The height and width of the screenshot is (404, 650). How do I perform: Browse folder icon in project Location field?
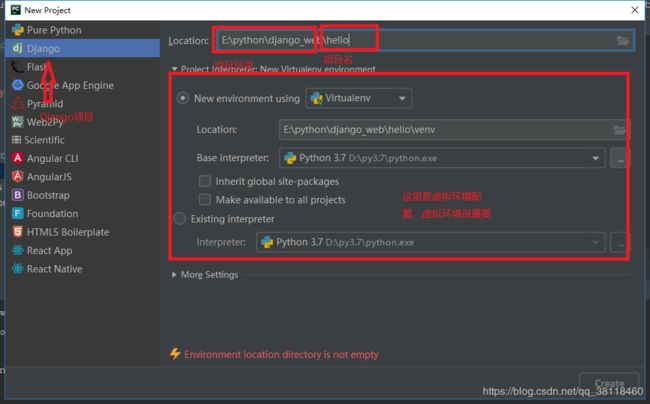pyautogui.click(x=623, y=41)
